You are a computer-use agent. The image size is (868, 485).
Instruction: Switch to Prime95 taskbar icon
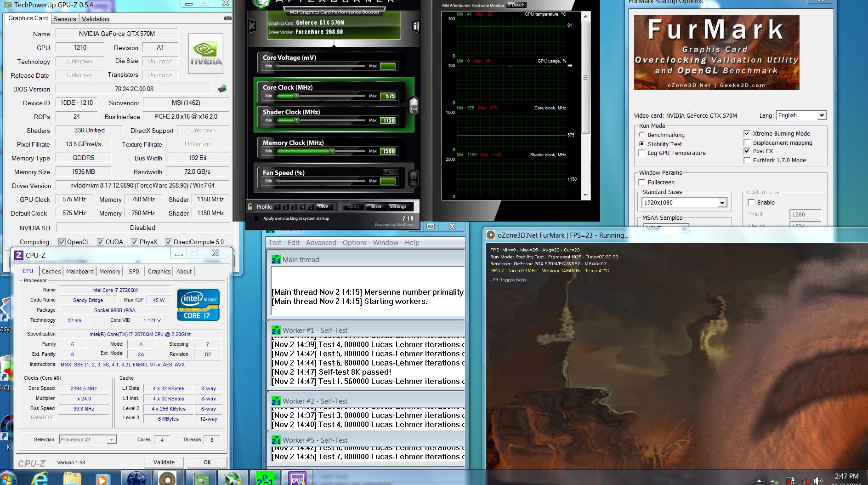[265, 479]
